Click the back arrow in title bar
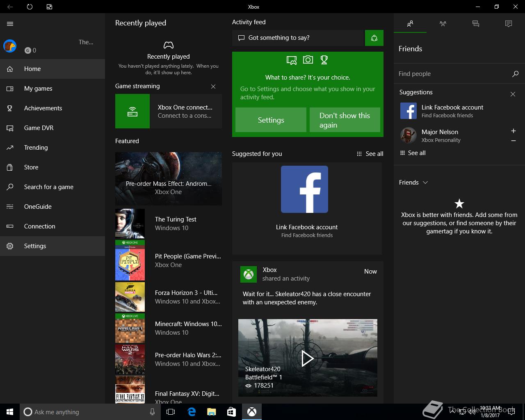525x420 pixels. 10,7
